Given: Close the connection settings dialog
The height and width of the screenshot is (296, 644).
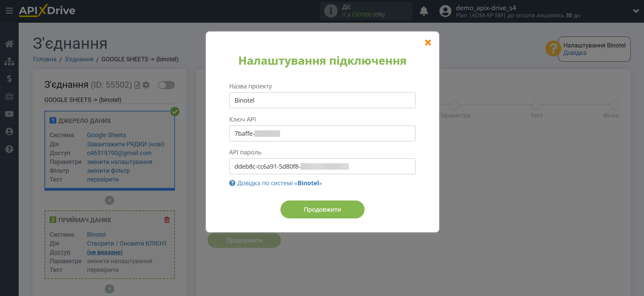Looking at the screenshot, I should 428,42.
